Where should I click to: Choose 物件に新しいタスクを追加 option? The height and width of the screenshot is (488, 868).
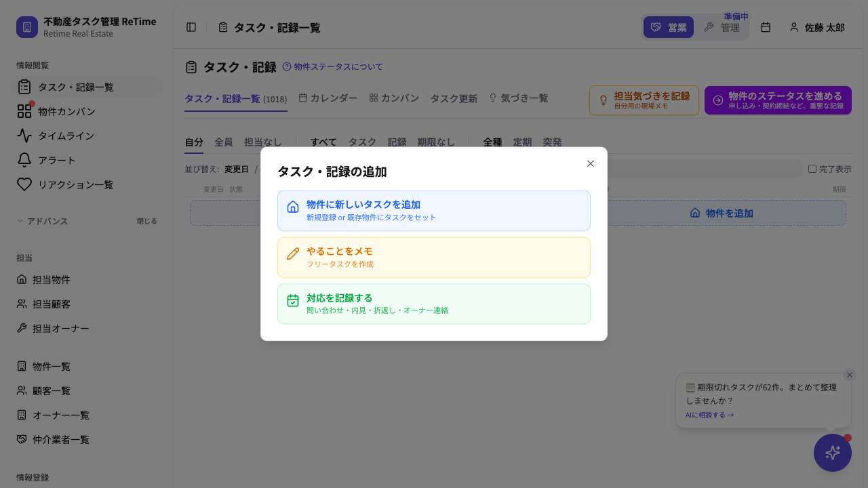click(434, 211)
